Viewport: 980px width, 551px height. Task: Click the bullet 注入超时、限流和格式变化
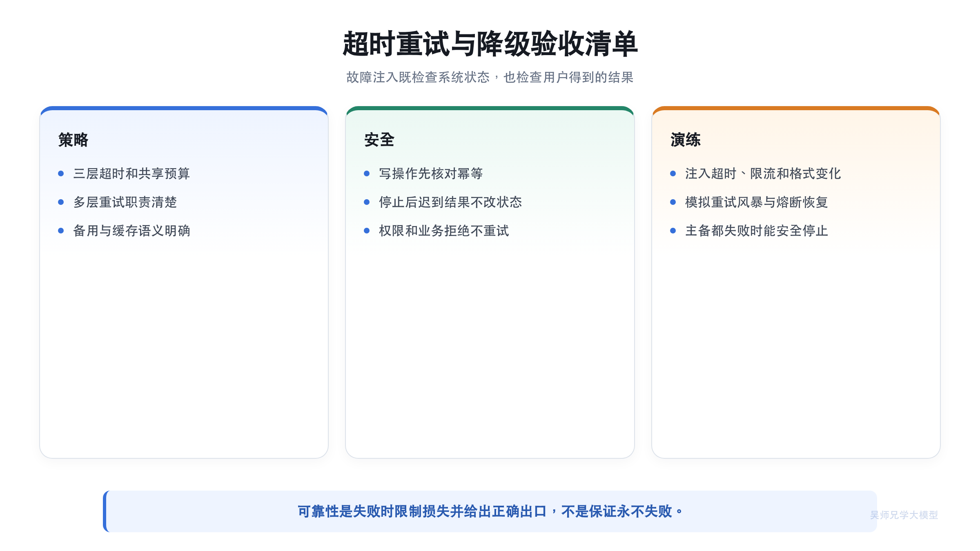pyautogui.click(x=763, y=173)
